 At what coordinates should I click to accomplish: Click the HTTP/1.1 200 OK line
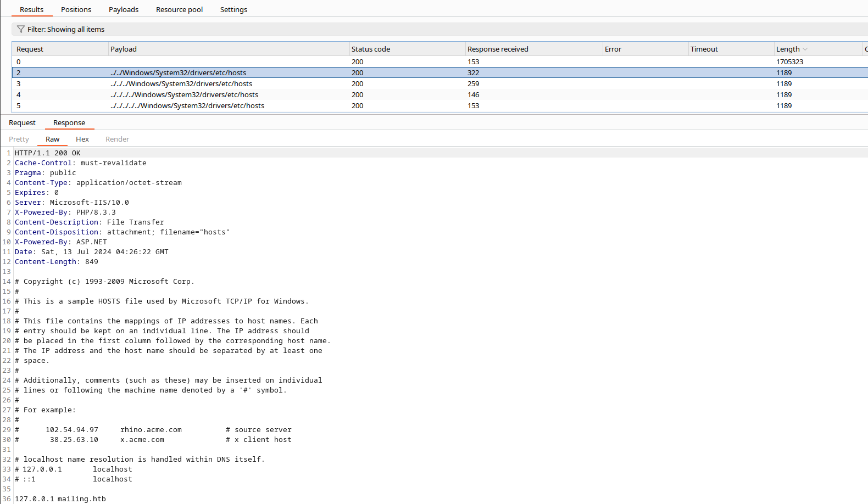point(47,153)
